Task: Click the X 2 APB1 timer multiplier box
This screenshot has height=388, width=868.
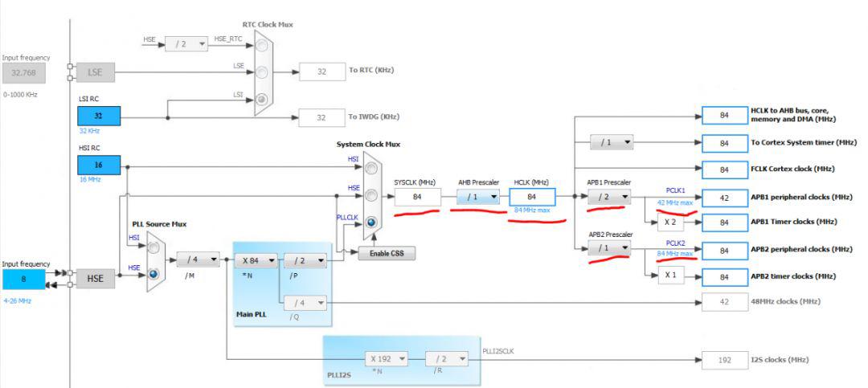Action: (x=671, y=223)
